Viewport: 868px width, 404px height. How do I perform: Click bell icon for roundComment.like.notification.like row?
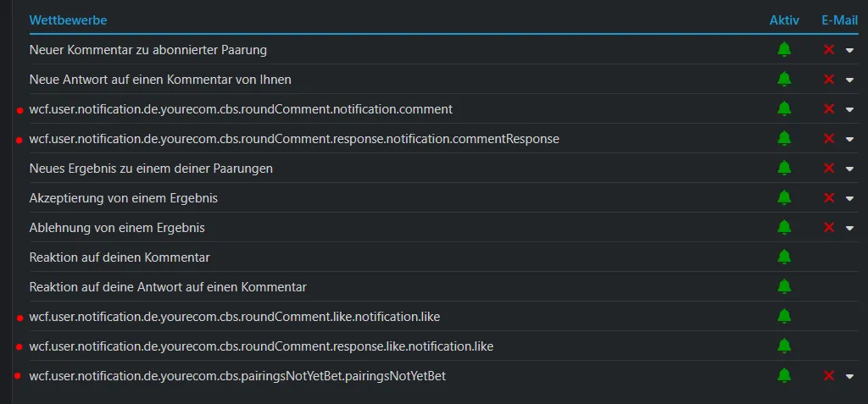pos(784,317)
